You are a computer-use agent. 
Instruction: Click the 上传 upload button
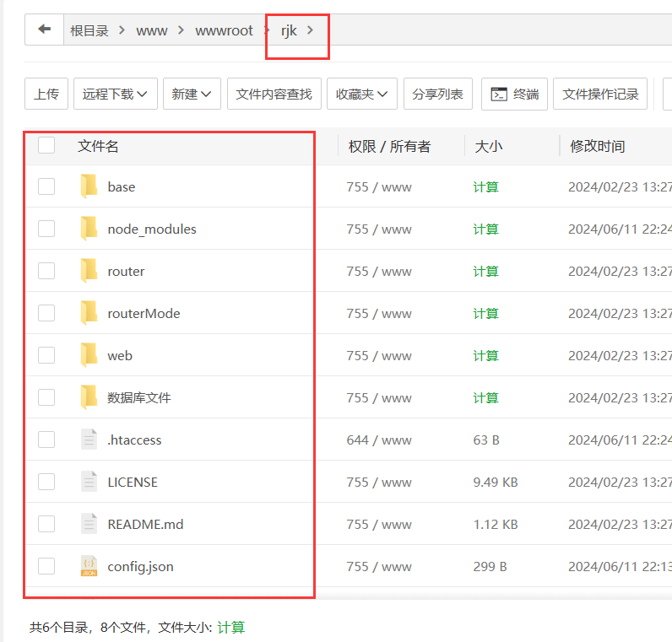(46, 94)
